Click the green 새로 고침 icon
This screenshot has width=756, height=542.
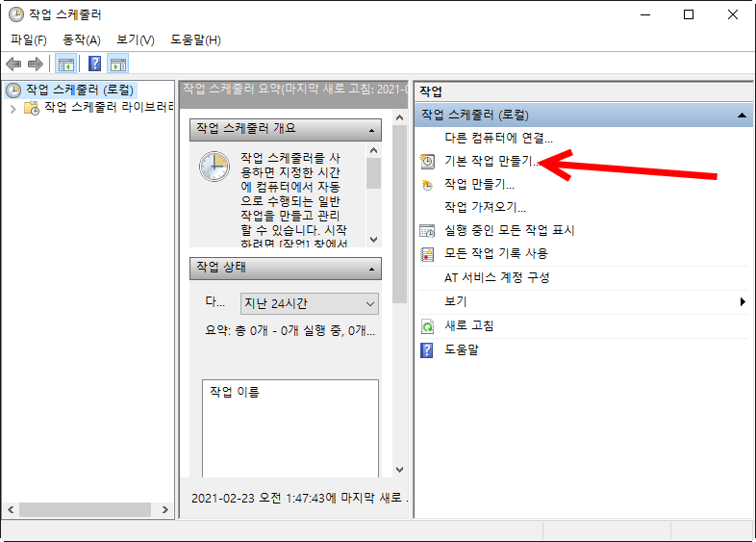[x=427, y=326]
